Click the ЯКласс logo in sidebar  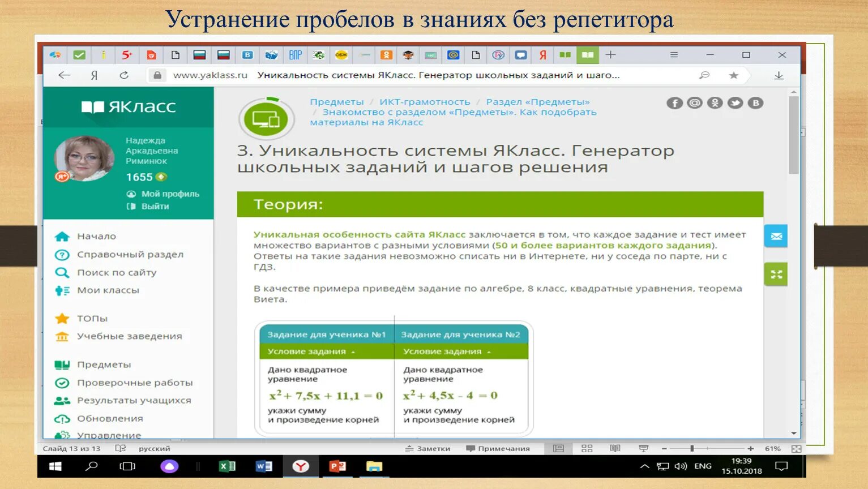[x=129, y=106]
